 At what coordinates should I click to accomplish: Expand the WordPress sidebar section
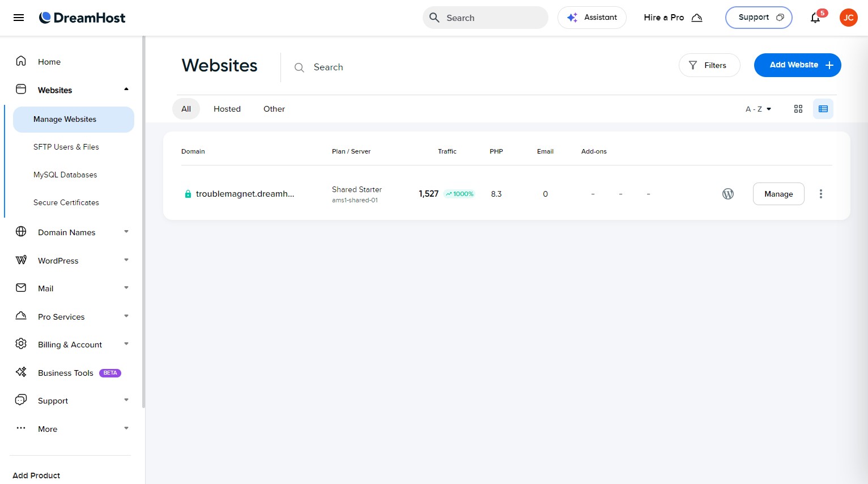[x=126, y=260]
